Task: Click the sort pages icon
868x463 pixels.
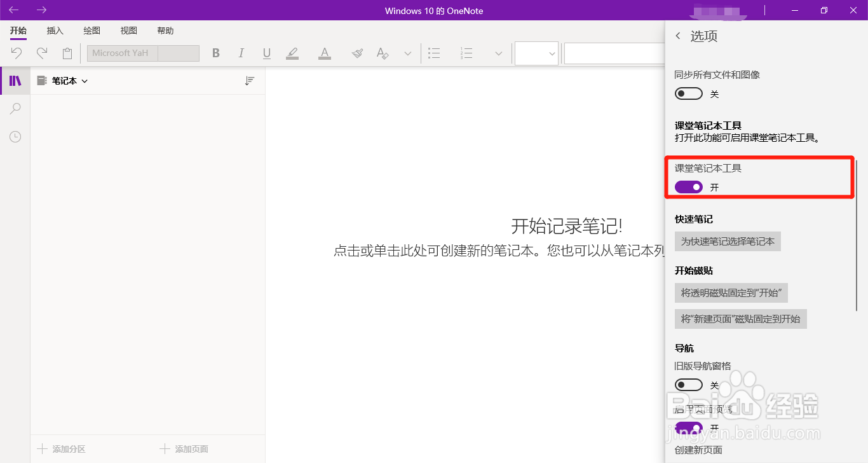Action: 250,81
